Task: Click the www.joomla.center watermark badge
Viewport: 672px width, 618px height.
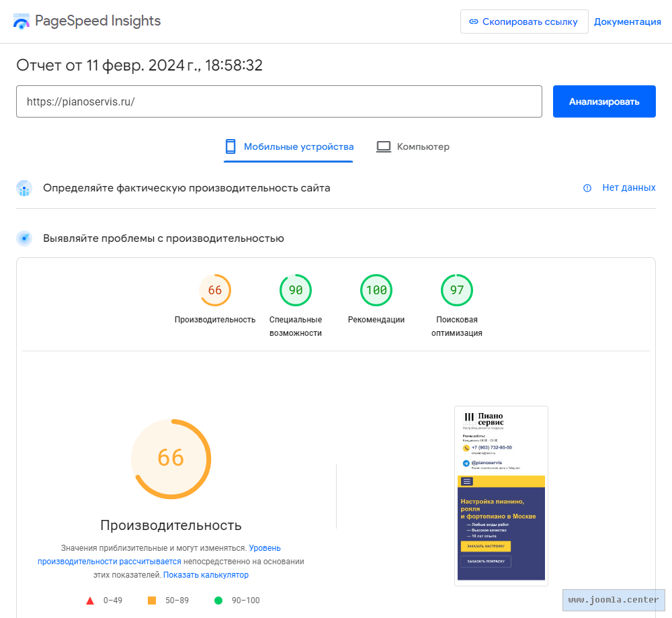Action: (x=613, y=600)
